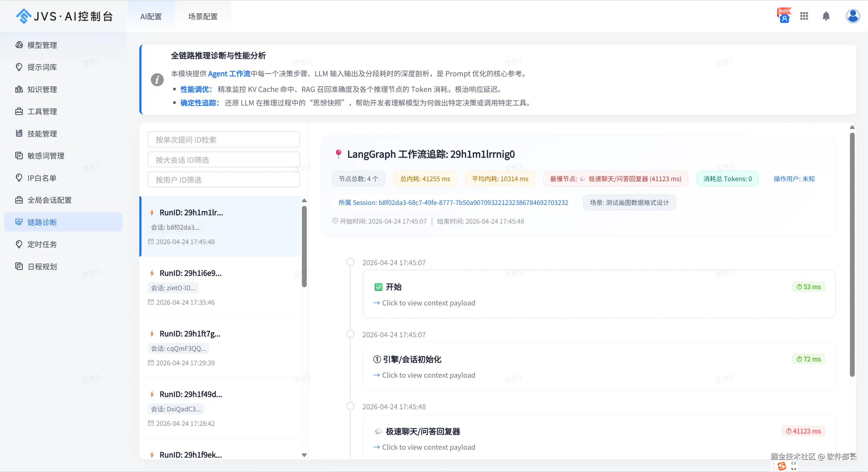868x472 pixels.
Task: Click the notification bell icon
Action: point(825,16)
